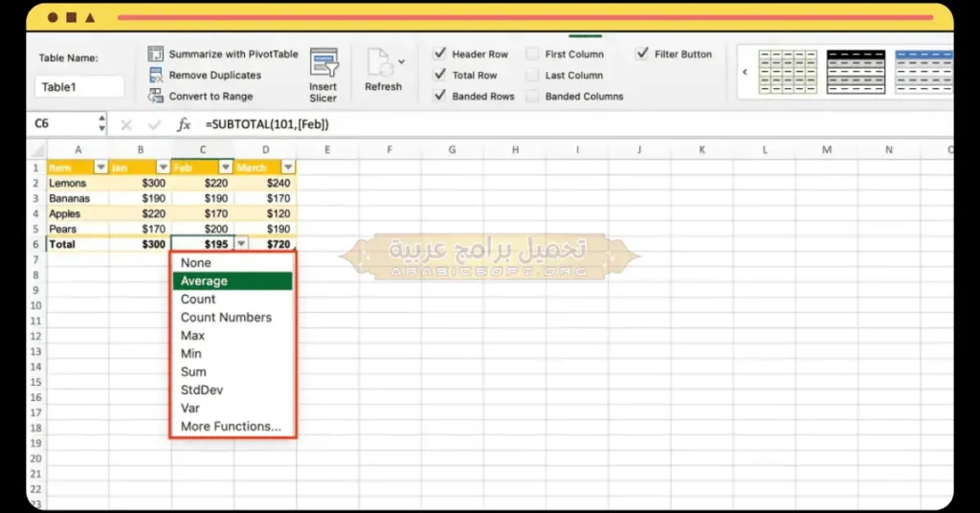
Task: Select column M header
Action: tap(826, 150)
